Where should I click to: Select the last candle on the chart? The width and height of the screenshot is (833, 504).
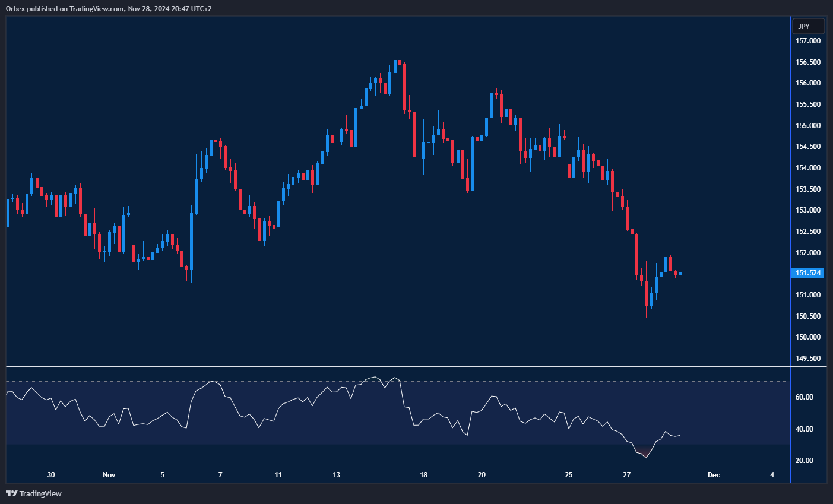(680, 274)
